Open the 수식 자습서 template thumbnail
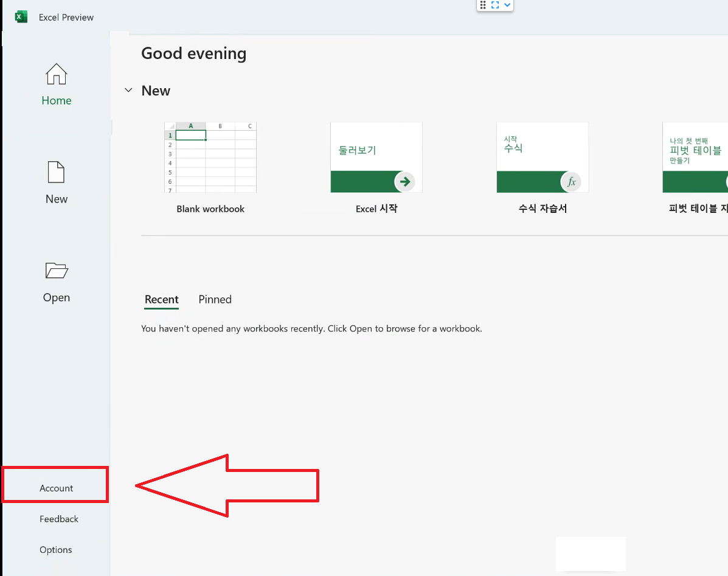The image size is (728, 576). click(x=543, y=158)
